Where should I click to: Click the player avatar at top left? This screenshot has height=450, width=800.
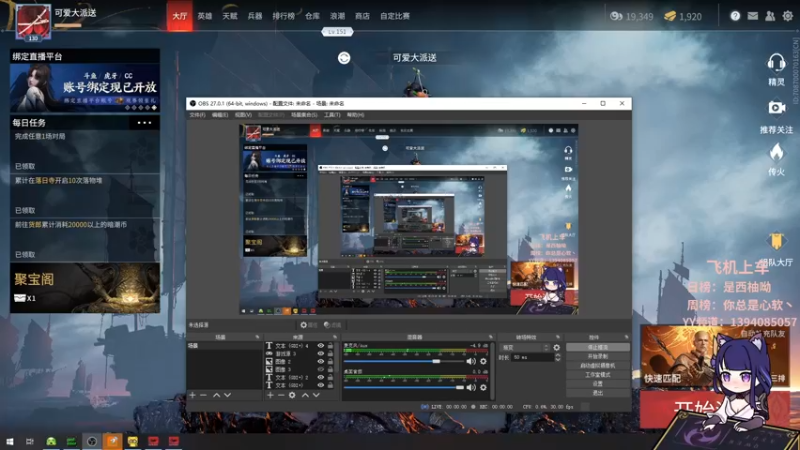click(33, 22)
